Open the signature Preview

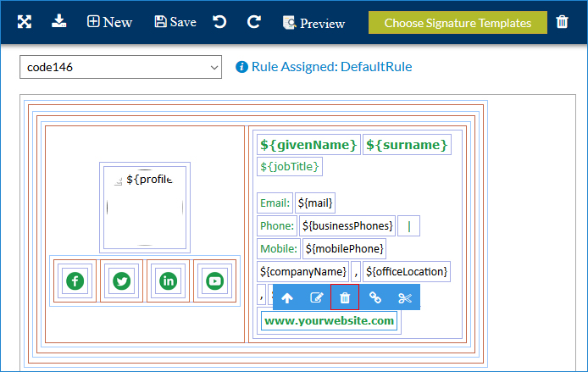click(313, 23)
